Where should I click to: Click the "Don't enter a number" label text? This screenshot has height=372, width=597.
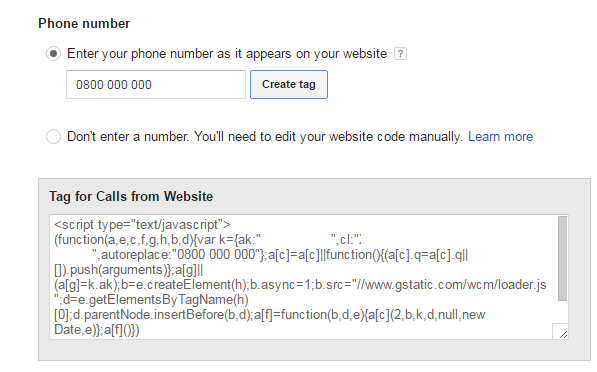[265, 136]
